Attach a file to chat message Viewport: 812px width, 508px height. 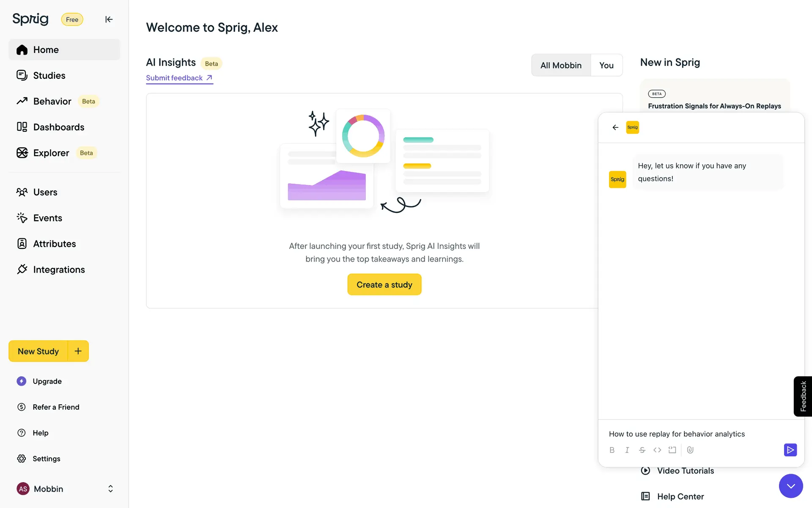click(690, 450)
